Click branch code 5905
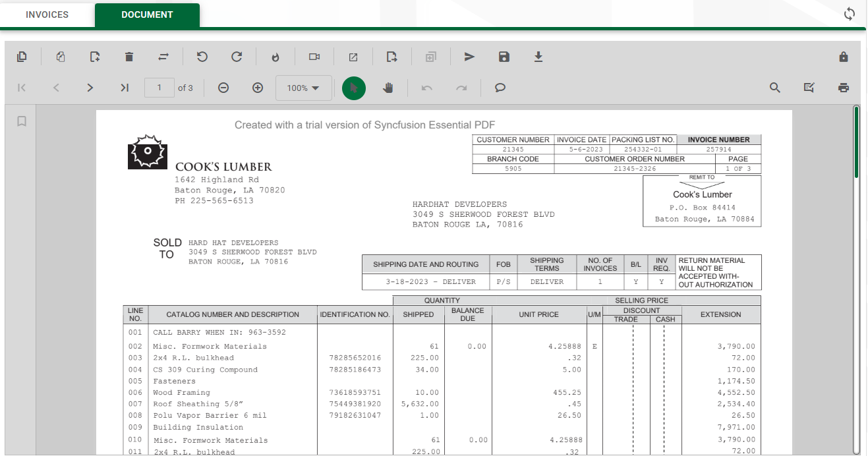The height and width of the screenshot is (456, 868). (513, 169)
